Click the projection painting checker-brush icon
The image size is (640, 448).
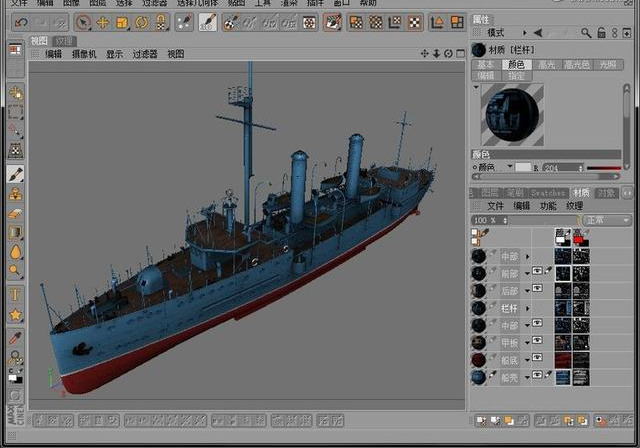coord(231,22)
